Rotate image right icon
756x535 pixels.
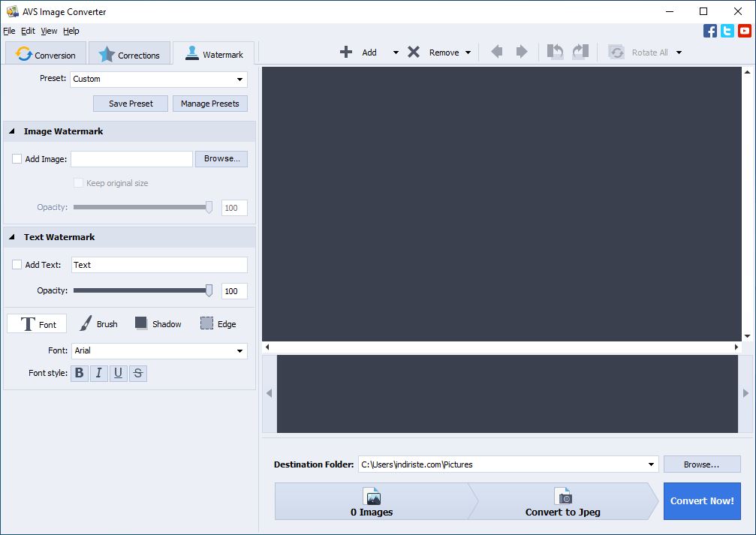(580, 52)
